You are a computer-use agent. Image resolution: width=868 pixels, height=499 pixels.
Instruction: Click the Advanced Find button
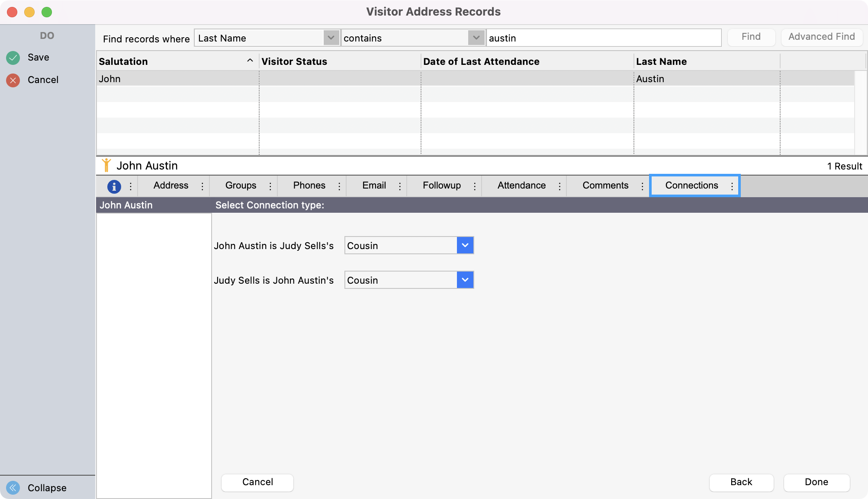click(x=821, y=37)
